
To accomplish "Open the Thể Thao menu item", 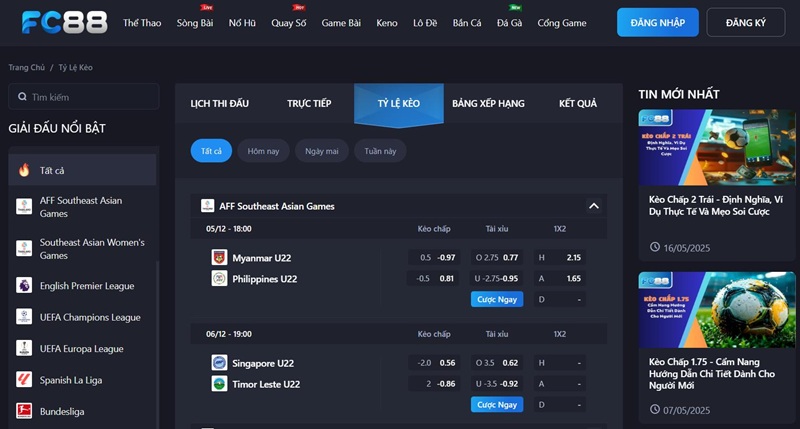I will (x=144, y=23).
